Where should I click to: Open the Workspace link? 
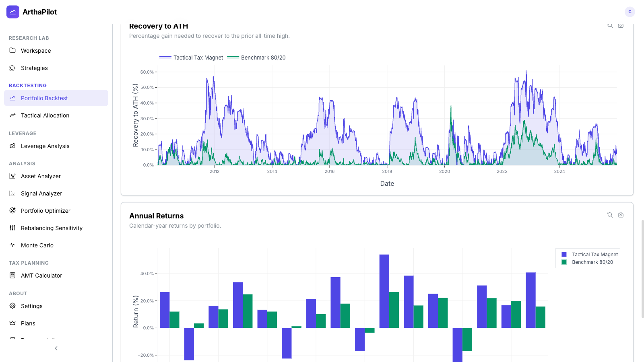coord(36,51)
